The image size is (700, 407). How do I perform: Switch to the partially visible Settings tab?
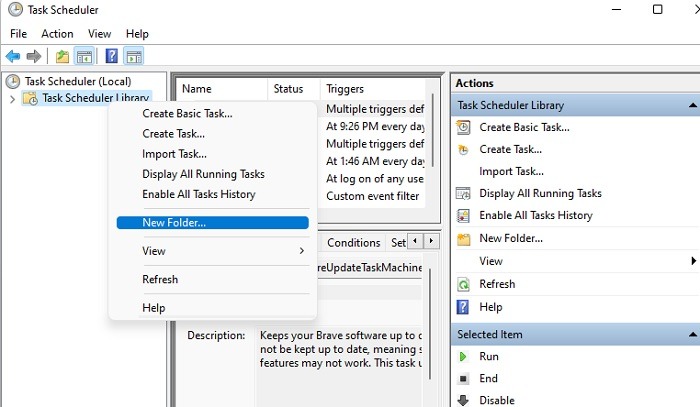pos(397,242)
